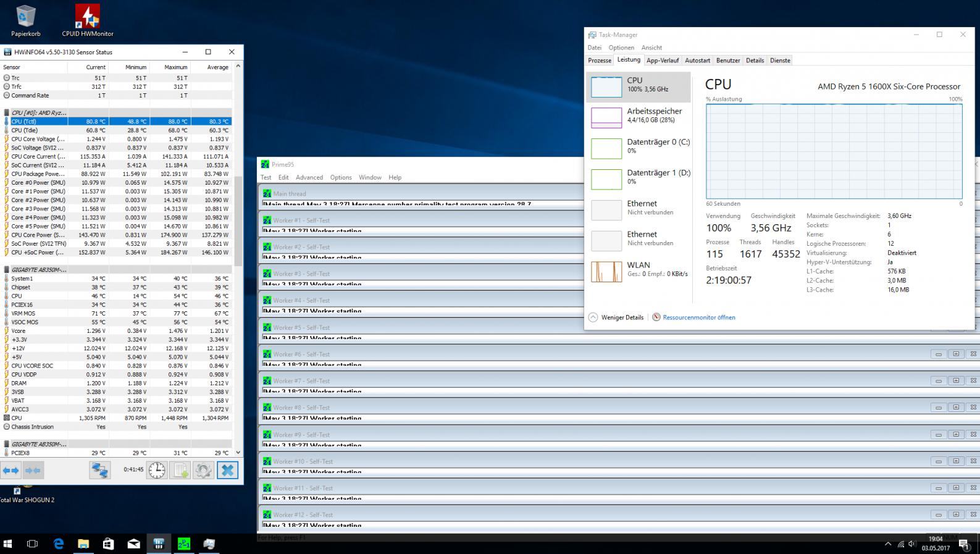Click Average column header in HWiNFO
This screenshot has width=980, height=554.
pyautogui.click(x=212, y=67)
